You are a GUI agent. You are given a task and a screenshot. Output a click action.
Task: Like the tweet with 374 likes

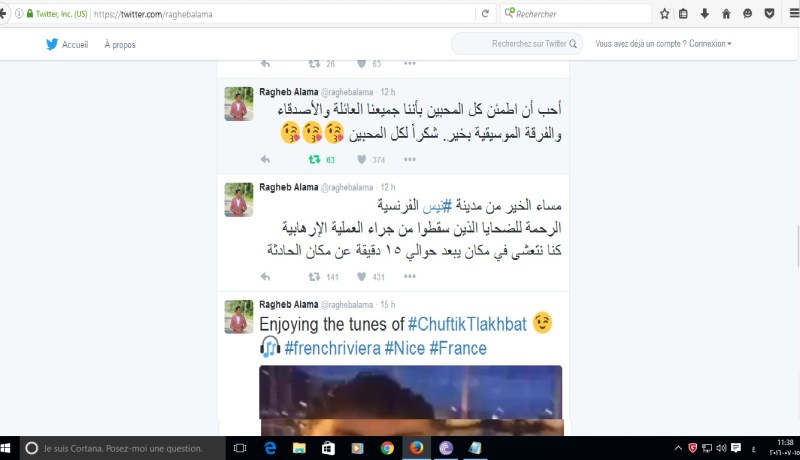click(361, 160)
